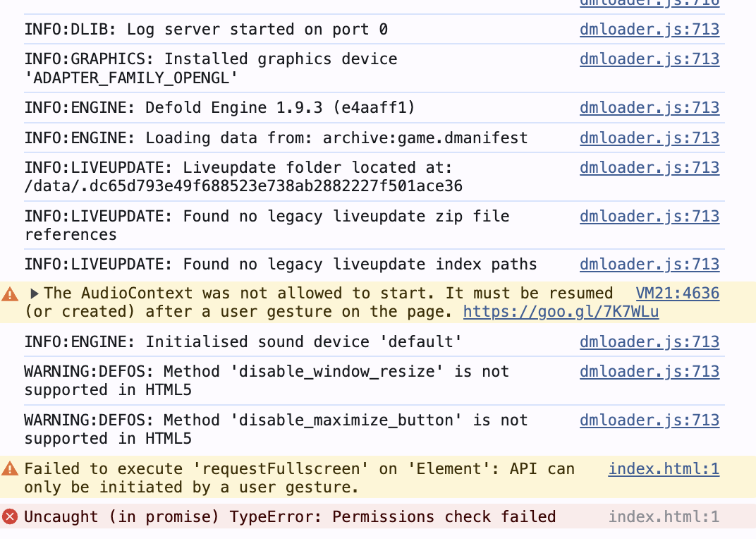Select the 'disable_maximize_button' warning message
Viewport: 756px width, 539px height.
tap(276, 430)
